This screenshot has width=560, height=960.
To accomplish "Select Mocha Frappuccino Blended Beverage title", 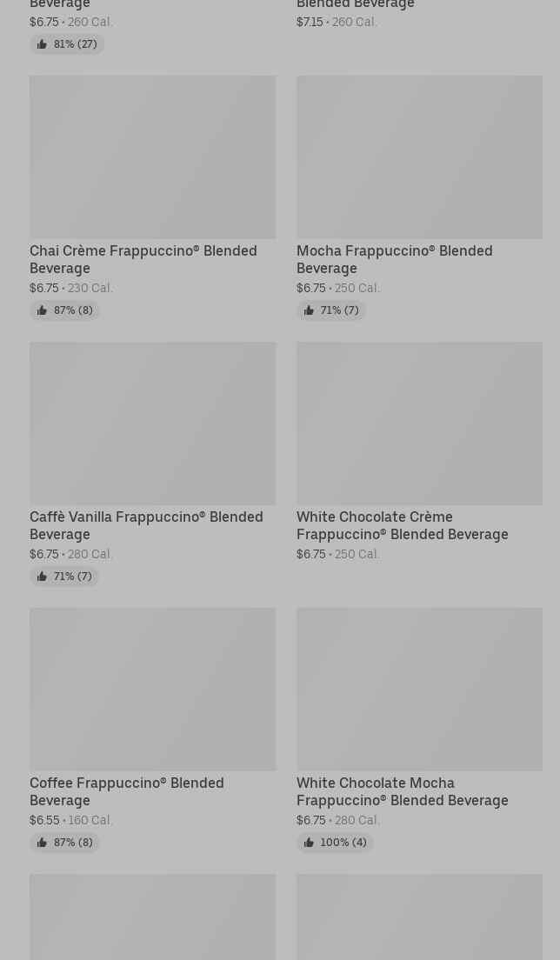I will (395, 260).
